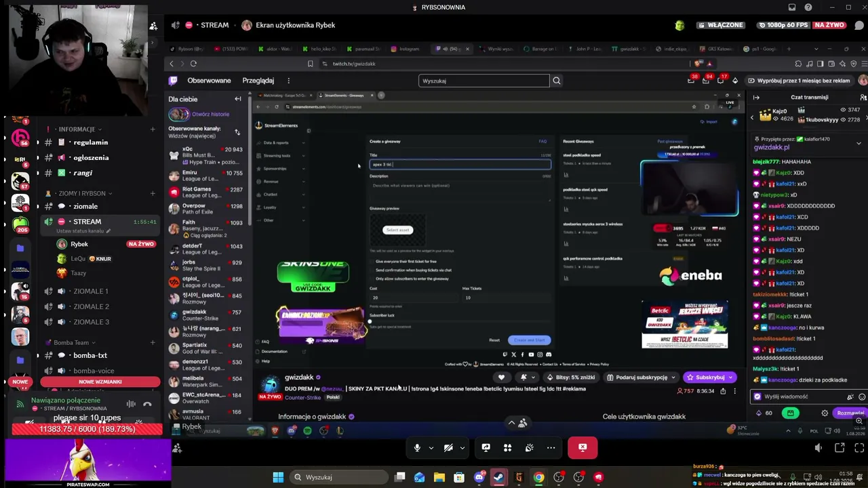The height and width of the screenshot is (488, 868).
Task: Click the purple Subskrybuj button
Action: pos(709,378)
